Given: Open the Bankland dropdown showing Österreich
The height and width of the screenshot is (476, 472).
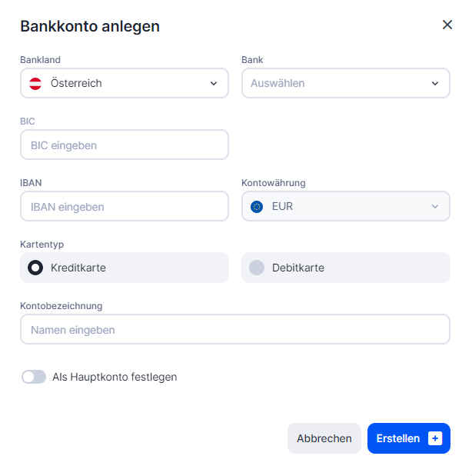Looking at the screenshot, I should [x=123, y=83].
